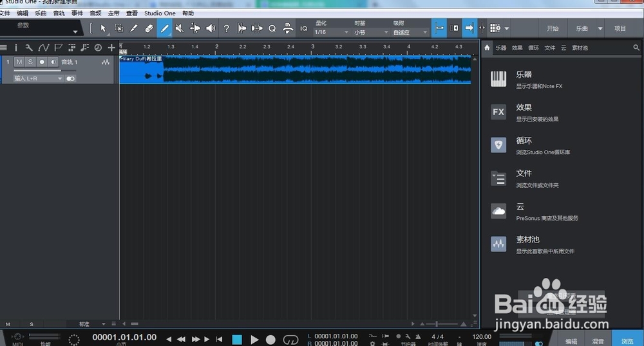Open the marker flag track icon
The image size is (644, 346).
click(x=59, y=48)
